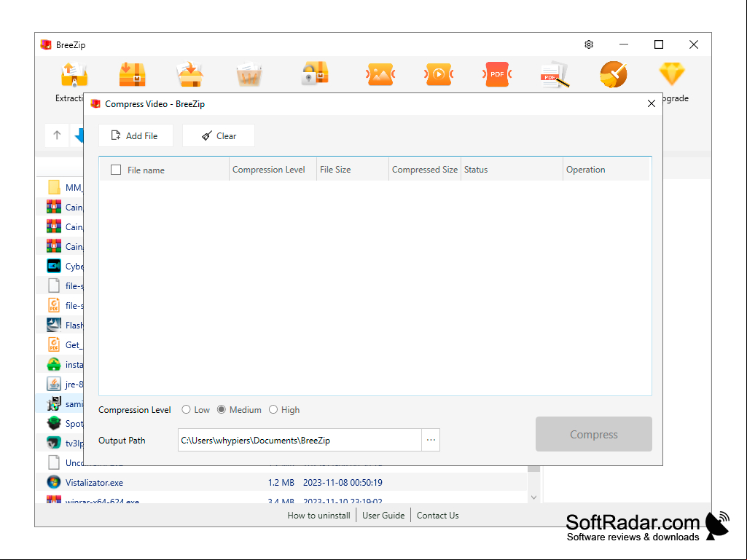Tick the select-all checkbox beside File name
Screen dimensions: 747x560
point(116,170)
